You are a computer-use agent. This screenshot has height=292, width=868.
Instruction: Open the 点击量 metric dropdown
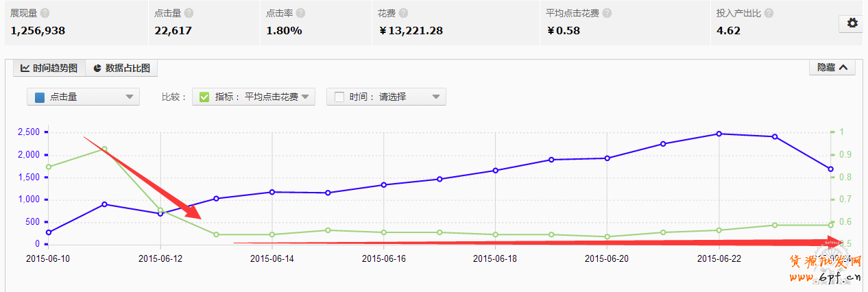coord(83,97)
